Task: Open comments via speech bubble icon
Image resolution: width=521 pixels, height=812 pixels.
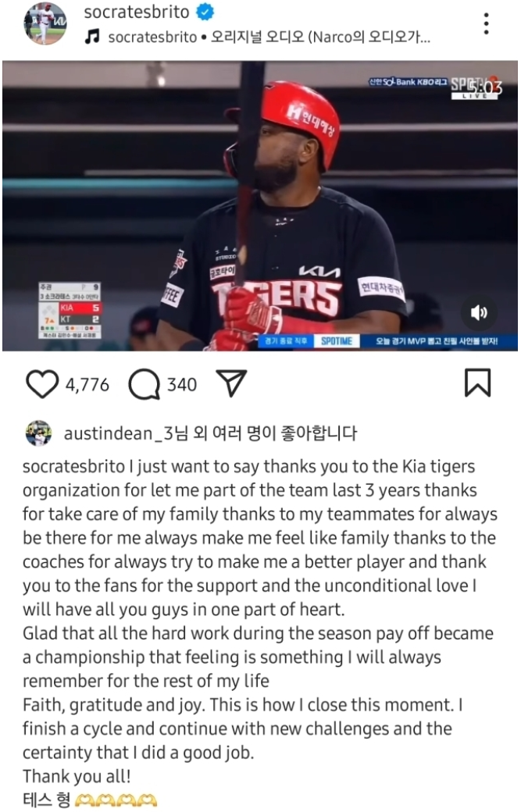Action: (x=144, y=384)
